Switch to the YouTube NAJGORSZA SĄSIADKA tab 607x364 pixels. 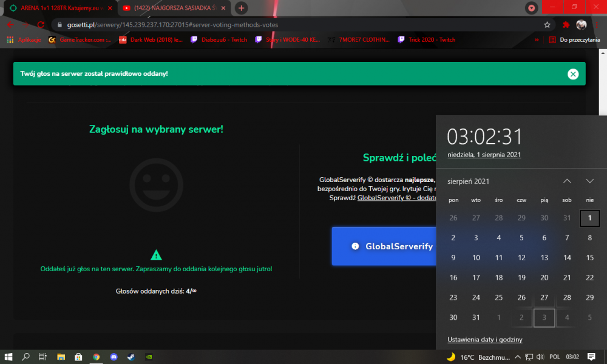[x=174, y=8]
